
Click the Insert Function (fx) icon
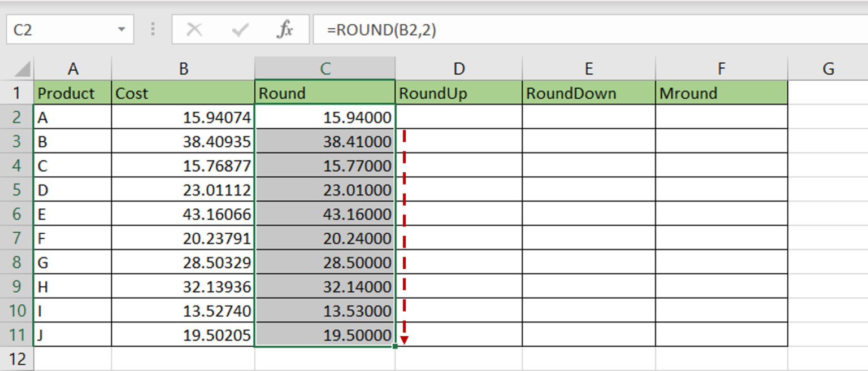285,29
